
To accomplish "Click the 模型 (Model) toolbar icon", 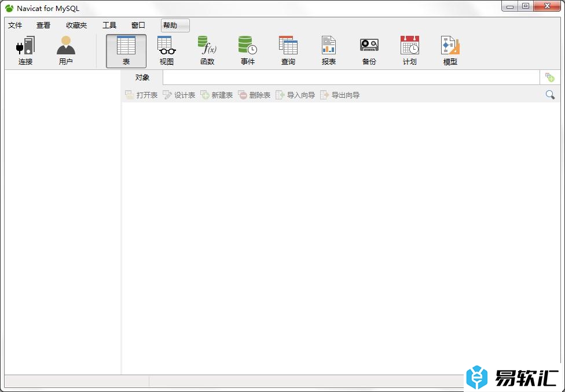I will coord(450,51).
